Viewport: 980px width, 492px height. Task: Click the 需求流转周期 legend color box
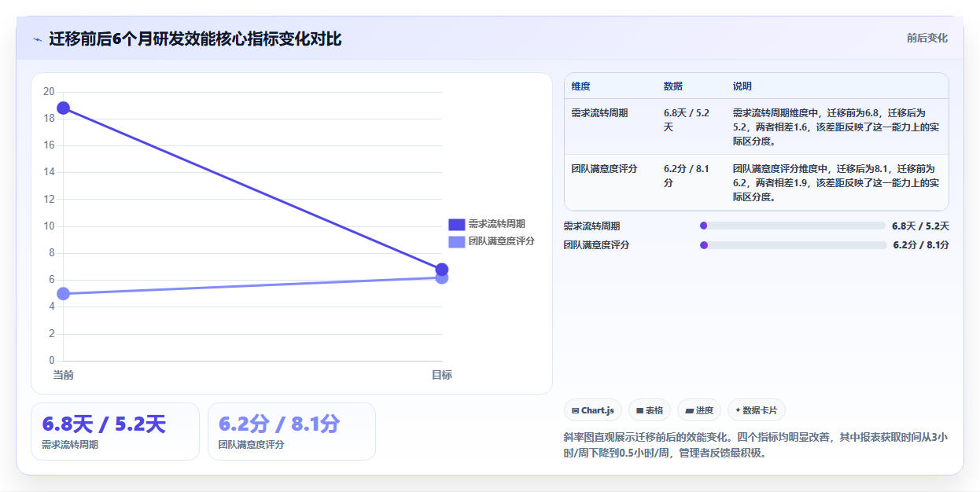[457, 224]
